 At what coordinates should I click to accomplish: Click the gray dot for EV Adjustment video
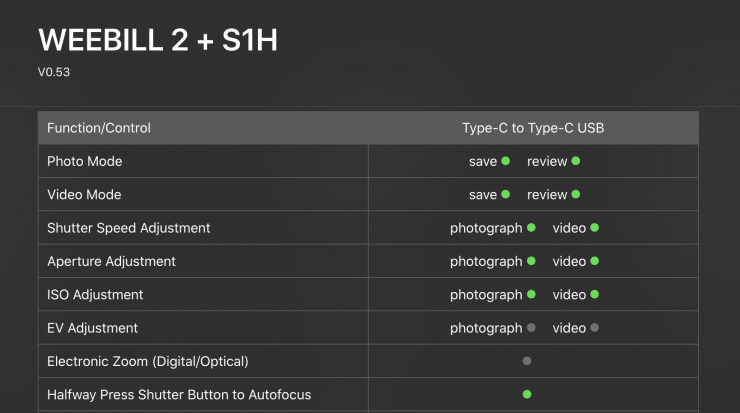click(x=595, y=328)
